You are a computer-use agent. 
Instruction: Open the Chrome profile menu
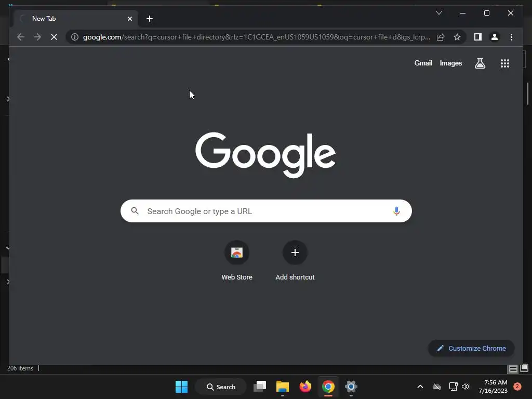tap(495, 37)
